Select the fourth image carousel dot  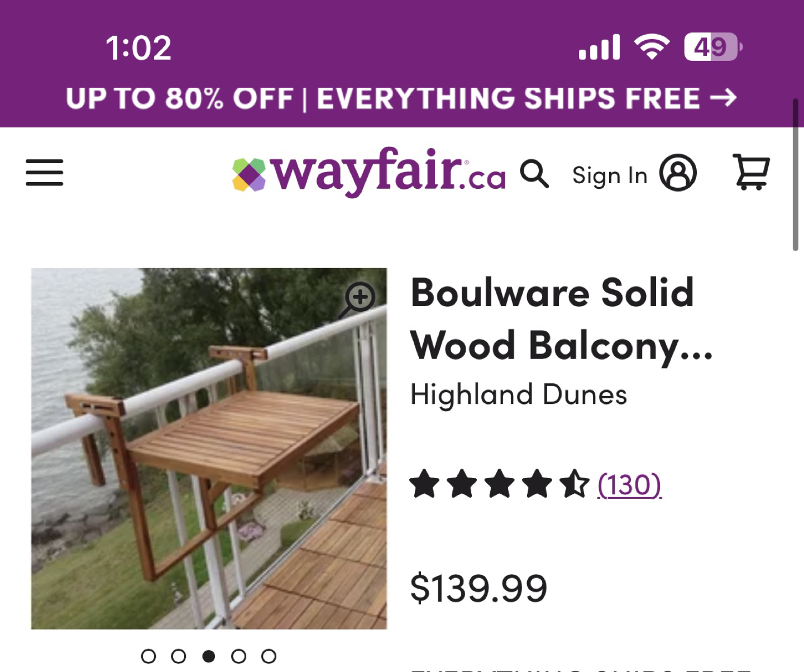tap(239, 656)
